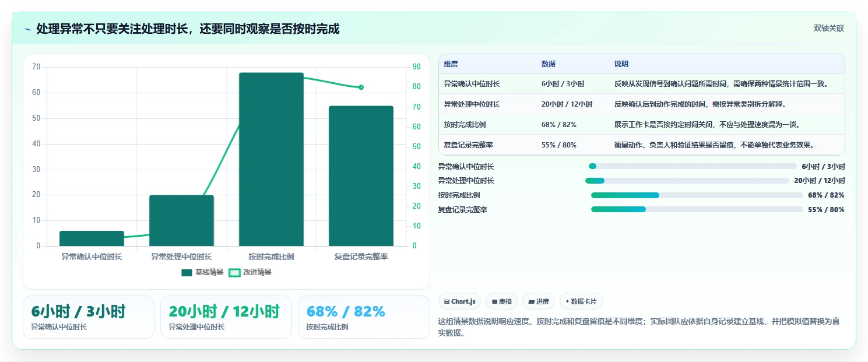
Task: Click description starting 反映从发现信号到确认问题
Action: 721,84
